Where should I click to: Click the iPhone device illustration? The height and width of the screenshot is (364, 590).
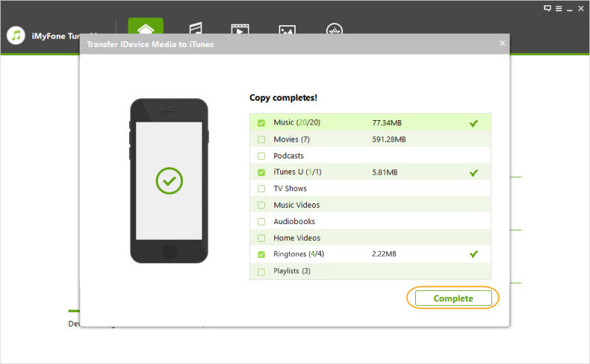click(169, 181)
